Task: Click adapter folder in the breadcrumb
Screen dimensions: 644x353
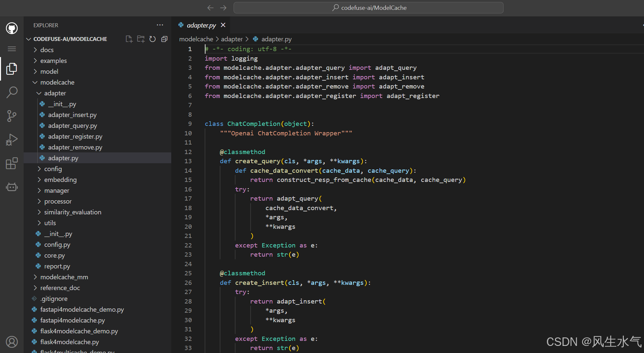Action: 232,39
